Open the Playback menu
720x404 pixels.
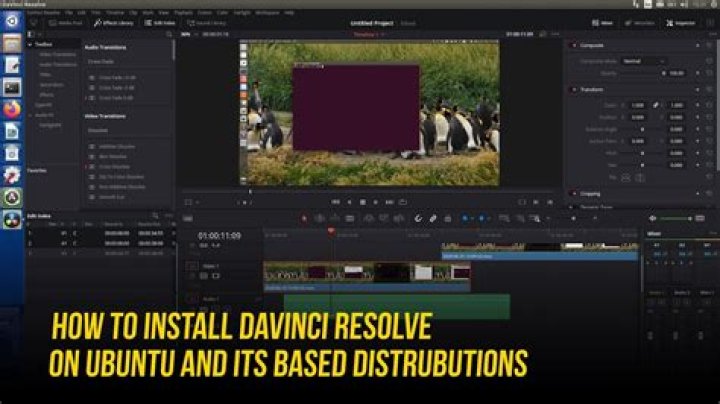pos(183,13)
